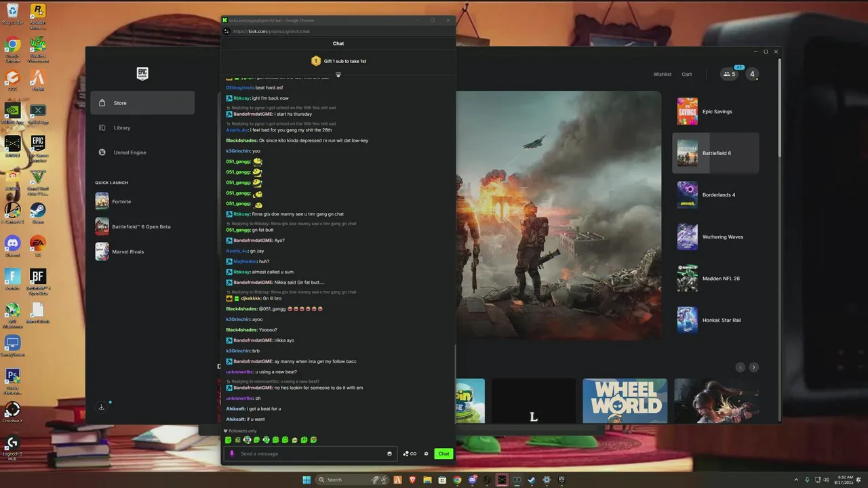Click username Majthedon in chat
Image resolution: width=868 pixels, height=488 pixels.
point(245,262)
